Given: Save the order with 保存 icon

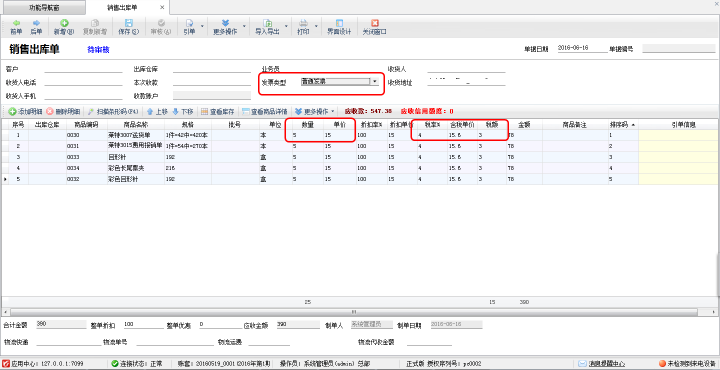Looking at the screenshot, I should point(129,27).
